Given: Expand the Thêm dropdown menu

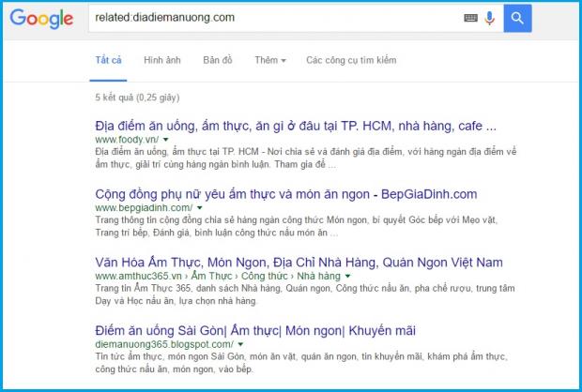Looking at the screenshot, I should click(x=269, y=60).
